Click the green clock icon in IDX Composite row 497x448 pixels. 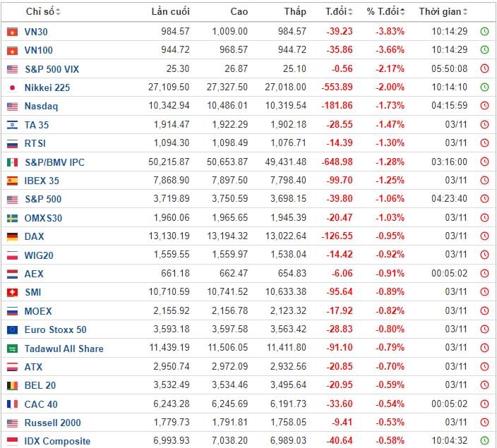(x=484, y=441)
